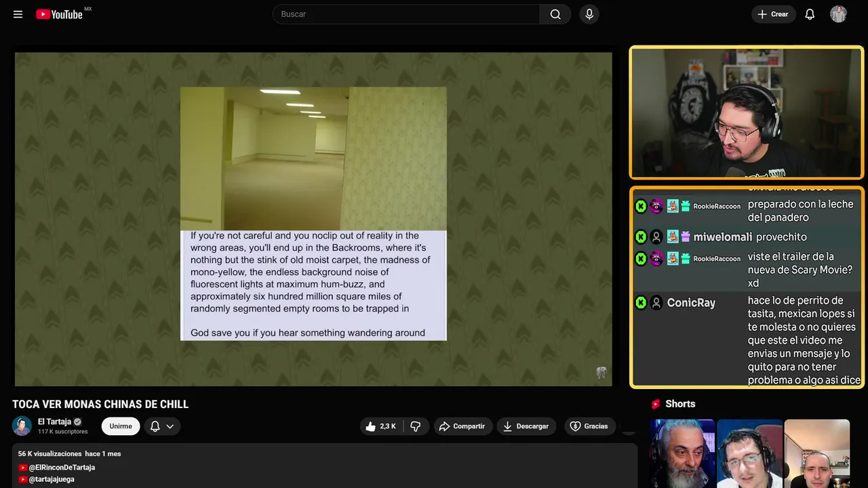The height and width of the screenshot is (488, 868).
Task: Click green K badge beside miwelomali
Action: coord(641,237)
